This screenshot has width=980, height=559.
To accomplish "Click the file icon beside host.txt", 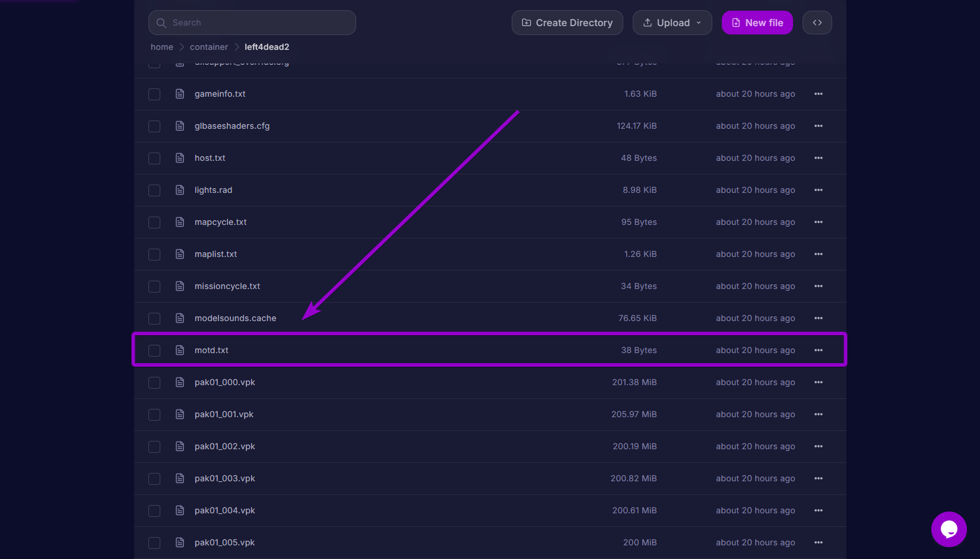I will tap(180, 158).
